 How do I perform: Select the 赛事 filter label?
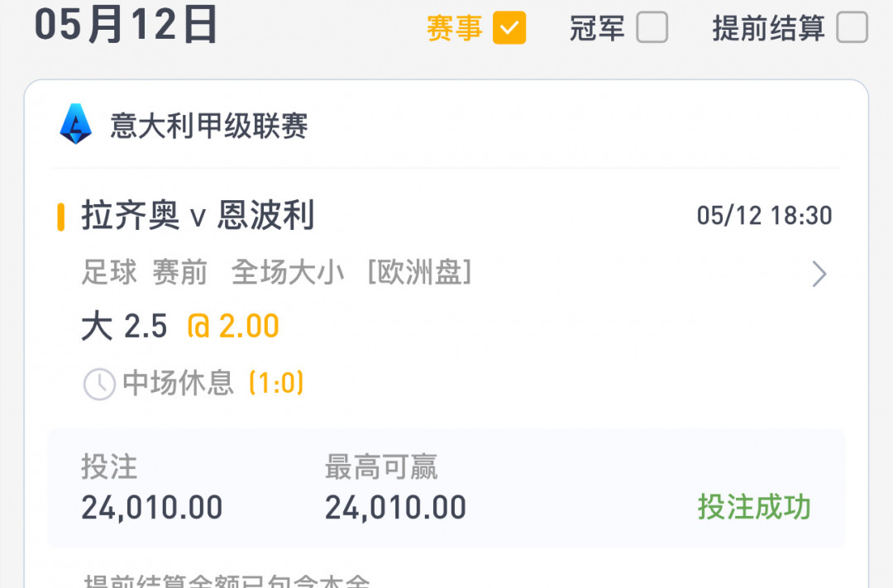pos(455,28)
